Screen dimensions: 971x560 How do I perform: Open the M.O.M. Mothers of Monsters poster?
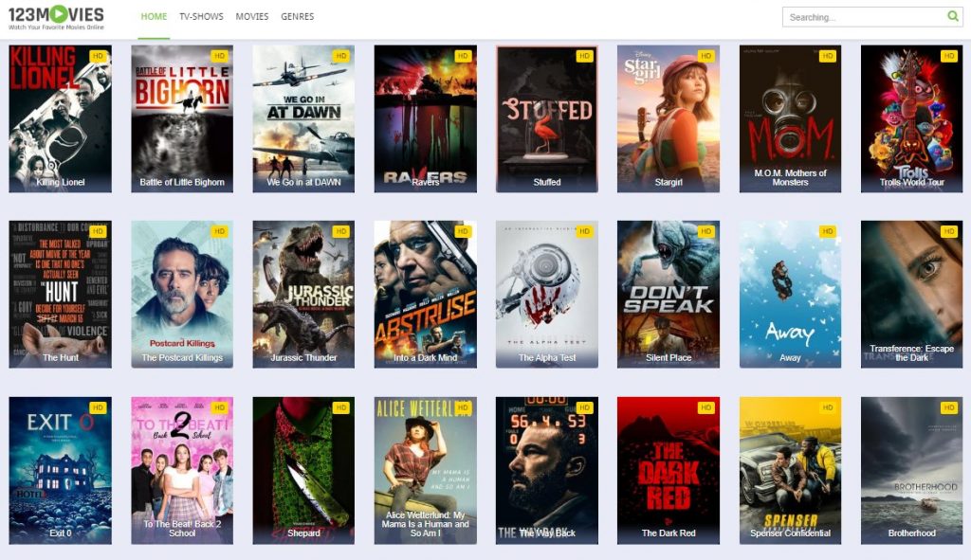tap(790, 118)
